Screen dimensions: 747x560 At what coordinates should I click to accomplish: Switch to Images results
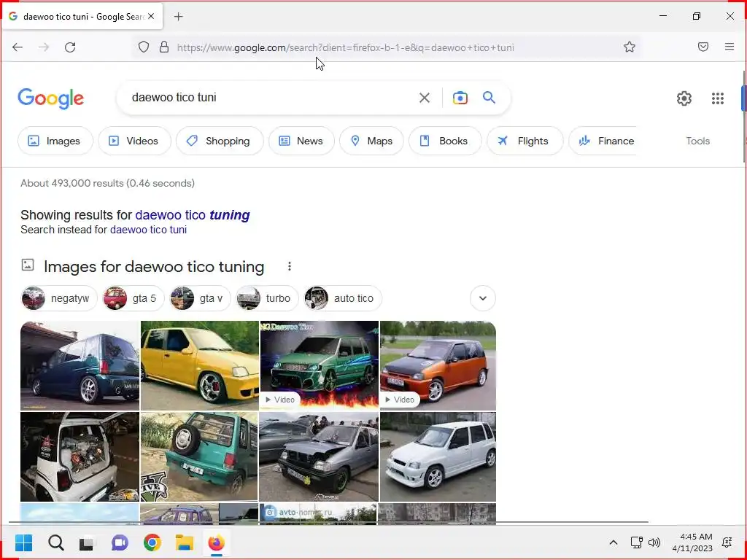pos(55,141)
